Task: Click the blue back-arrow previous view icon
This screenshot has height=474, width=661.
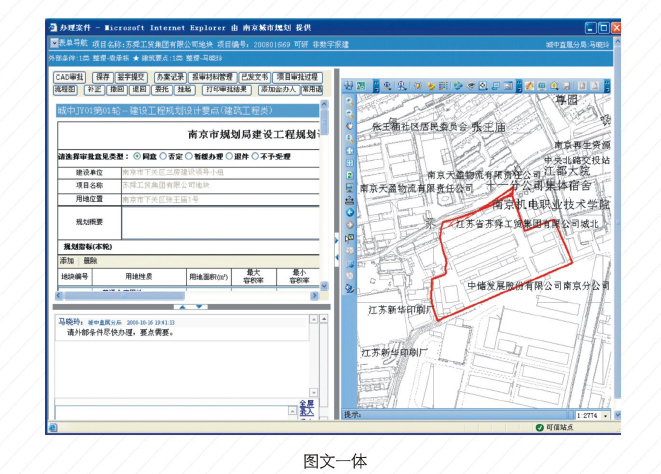Action: click(x=349, y=213)
